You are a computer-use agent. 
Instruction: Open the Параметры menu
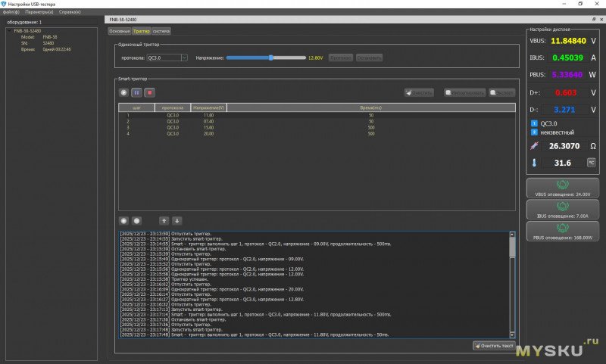click(39, 12)
